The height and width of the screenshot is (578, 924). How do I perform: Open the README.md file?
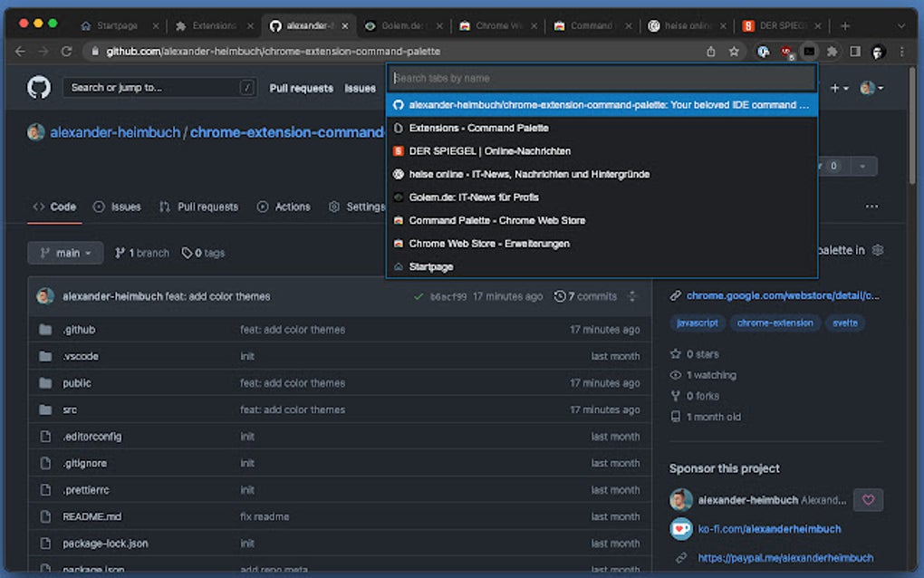click(92, 516)
